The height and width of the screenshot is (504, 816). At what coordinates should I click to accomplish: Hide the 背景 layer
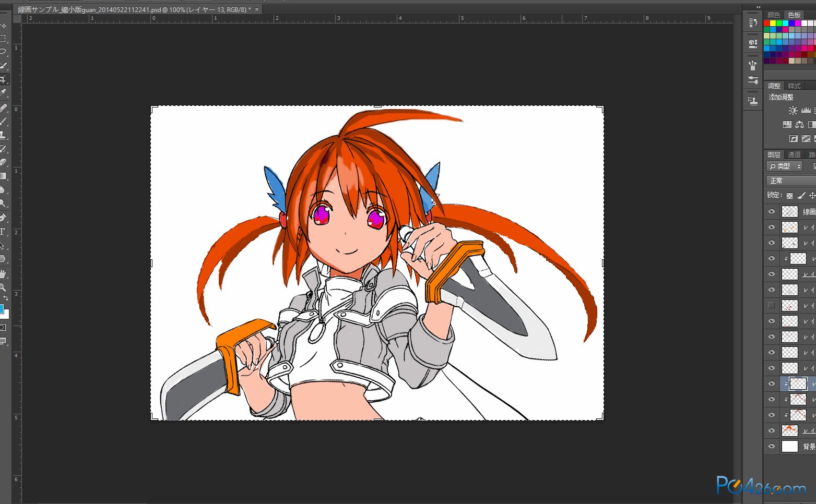pos(772,446)
